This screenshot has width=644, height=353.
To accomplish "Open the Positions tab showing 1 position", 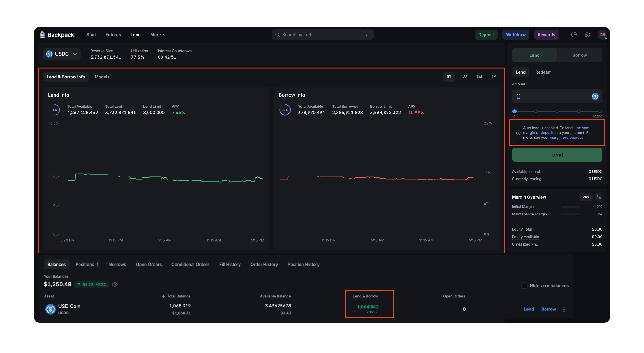I will pyautogui.click(x=87, y=264).
